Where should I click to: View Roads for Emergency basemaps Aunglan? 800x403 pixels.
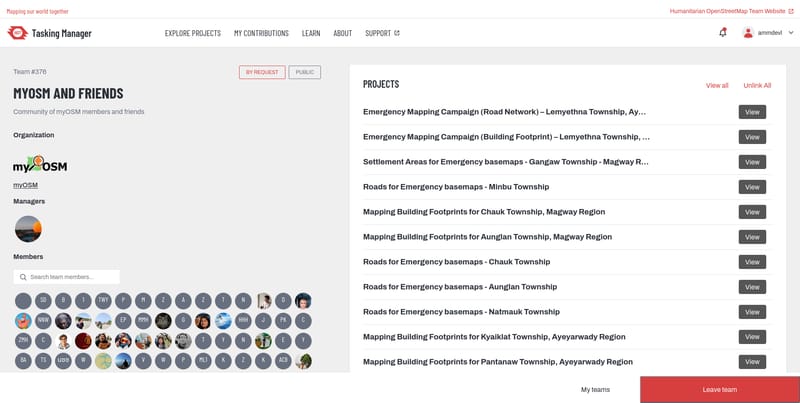[752, 287]
